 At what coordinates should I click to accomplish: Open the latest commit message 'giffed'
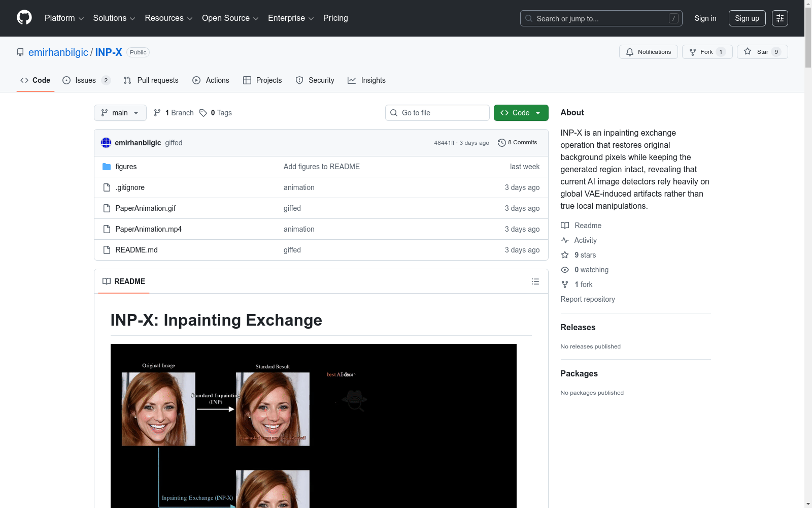(x=174, y=143)
